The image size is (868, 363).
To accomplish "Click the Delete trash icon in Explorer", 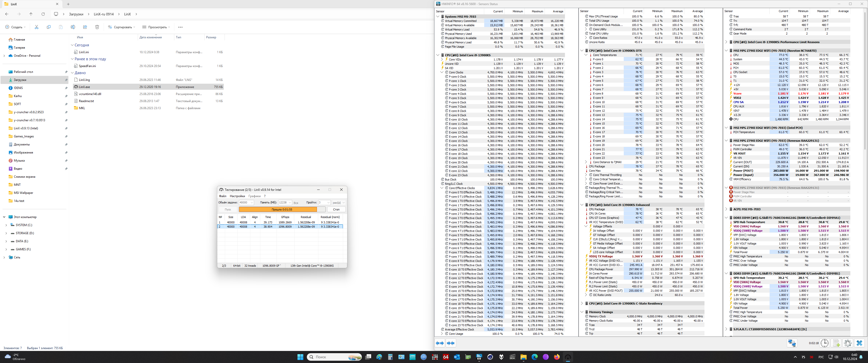I will coord(97,27).
